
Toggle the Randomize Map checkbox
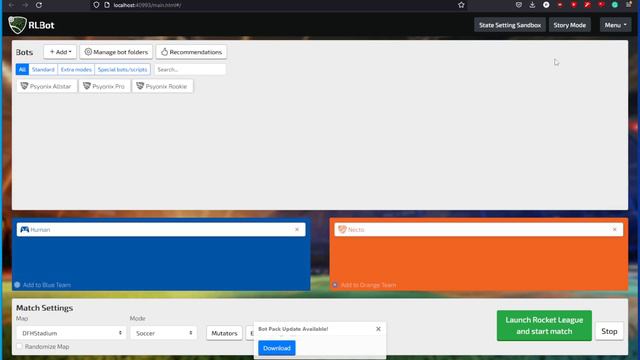click(x=19, y=346)
